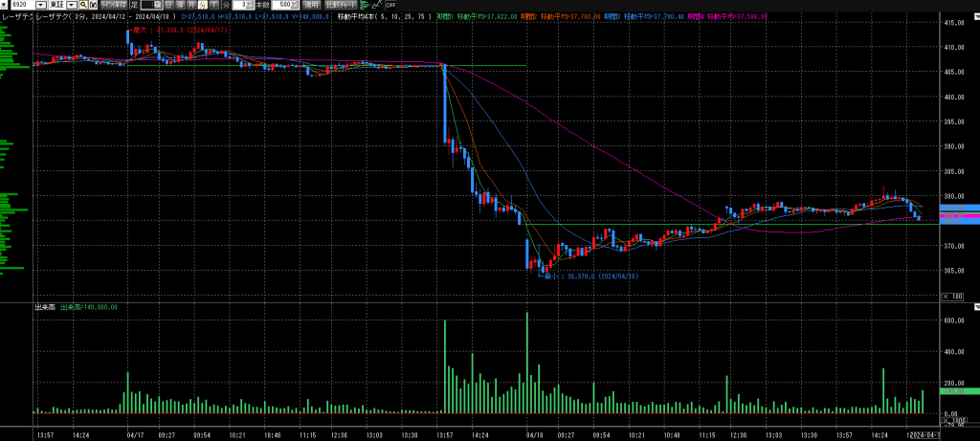Select the weekly (週) timeframe button

(x=180, y=5)
